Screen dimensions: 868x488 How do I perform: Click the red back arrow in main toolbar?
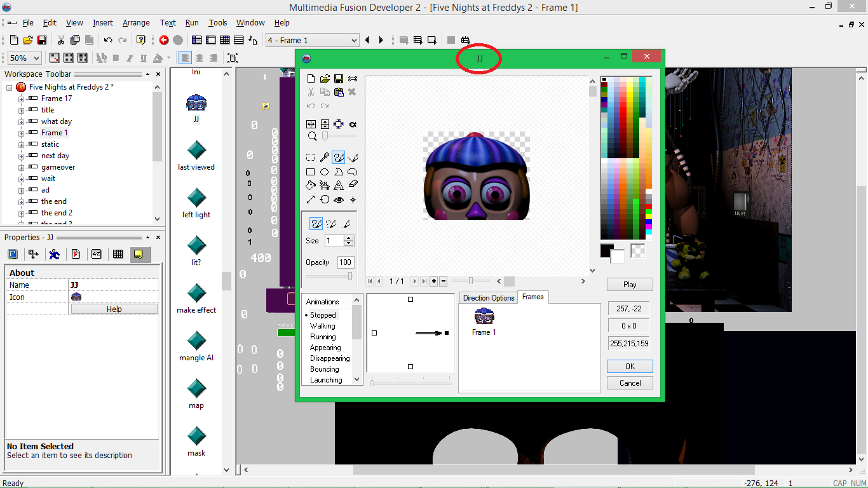164,40
